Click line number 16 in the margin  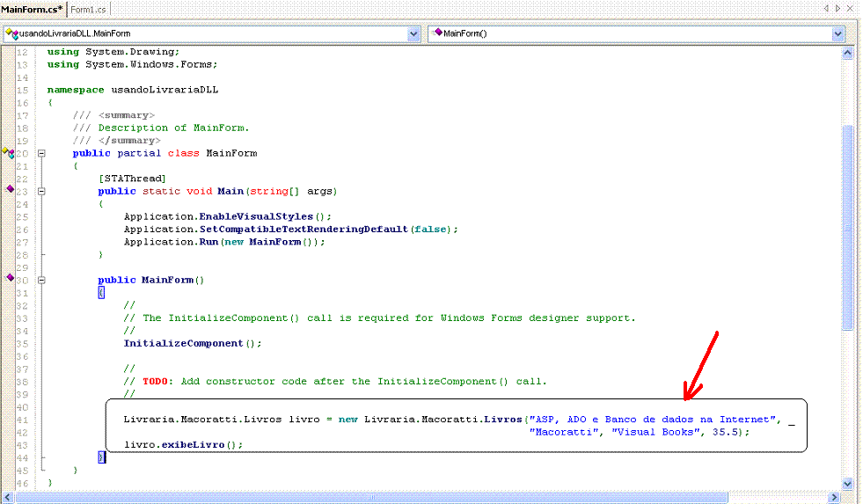pyautogui.click(x=22, y=103)
